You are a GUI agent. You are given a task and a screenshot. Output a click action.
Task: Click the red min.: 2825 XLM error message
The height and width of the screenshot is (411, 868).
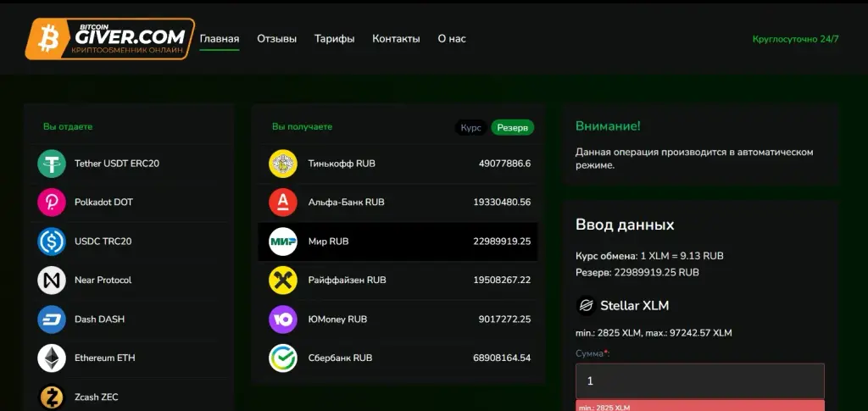[699, 405]
